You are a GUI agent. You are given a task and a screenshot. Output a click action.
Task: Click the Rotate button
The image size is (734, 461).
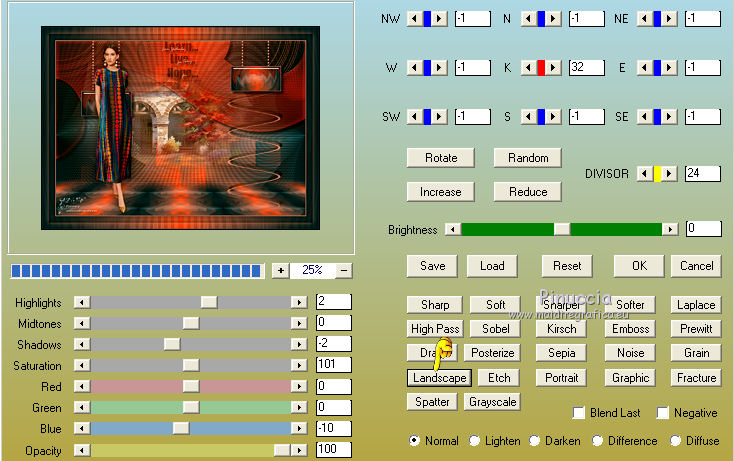pos(440,158)
